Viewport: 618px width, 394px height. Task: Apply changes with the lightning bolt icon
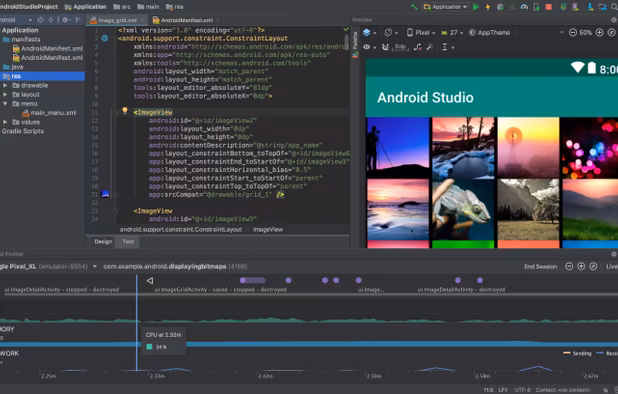point(488,7)
